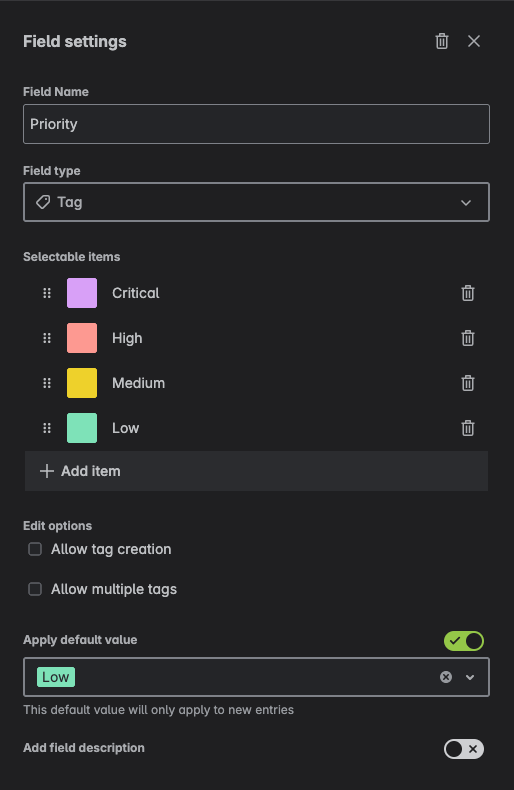Image resolution: width=514 pixels, height=790 pixels.
Task: Check Allow multiple tags
Action: coord(35,589)
